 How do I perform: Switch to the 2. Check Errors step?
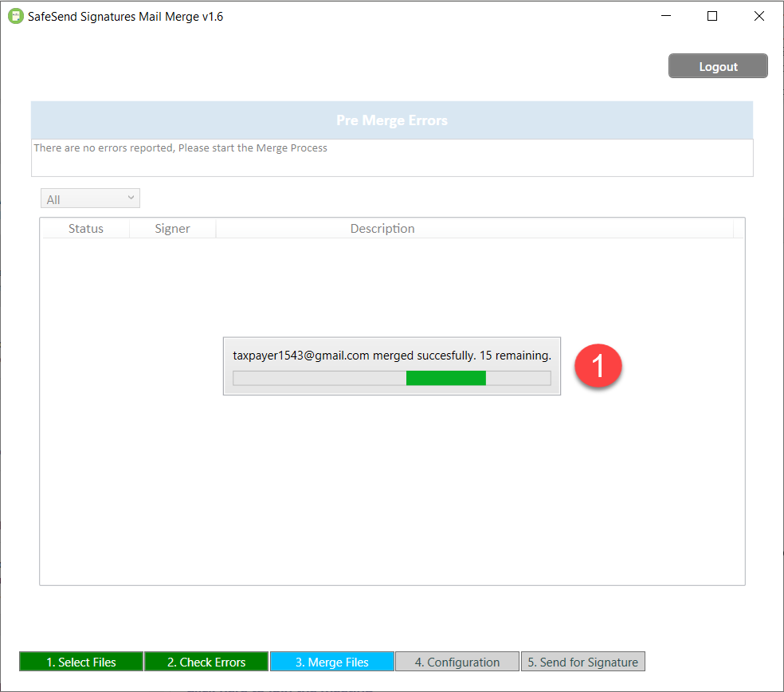206,662
